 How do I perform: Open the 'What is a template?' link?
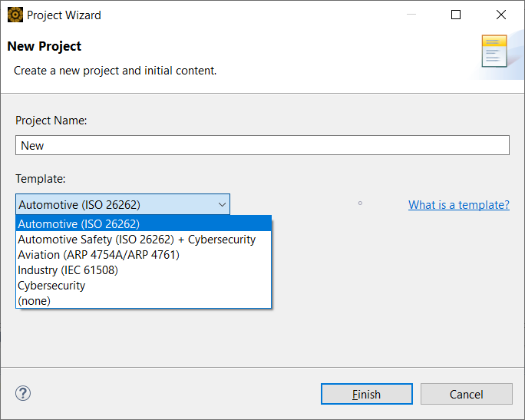click(x=458, y=204)
